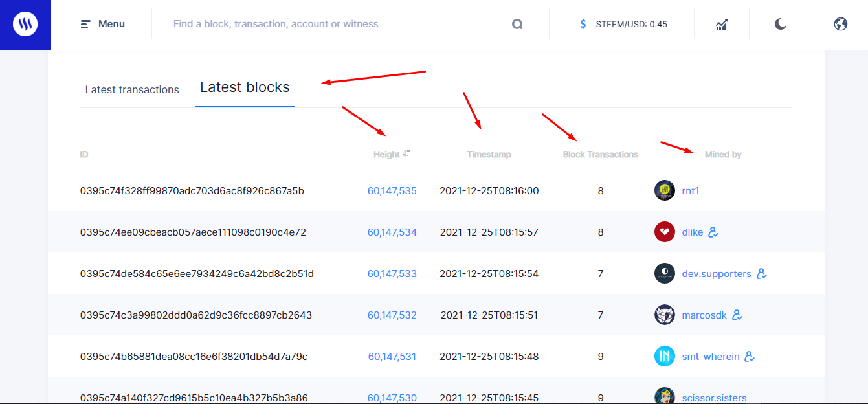Click transaction count 7 in marcosdk row
Screen dimensions: 868x404
(x=601, y=315)
